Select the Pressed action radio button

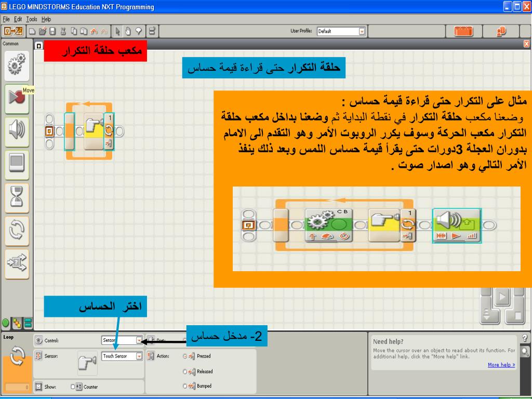[x=185, y=356]
